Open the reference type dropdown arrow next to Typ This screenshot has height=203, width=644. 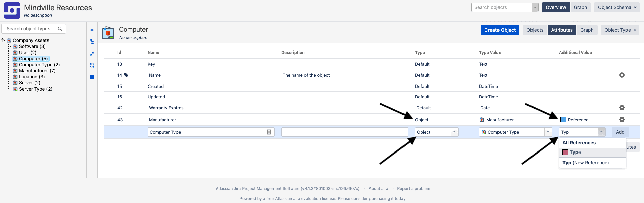602,132
